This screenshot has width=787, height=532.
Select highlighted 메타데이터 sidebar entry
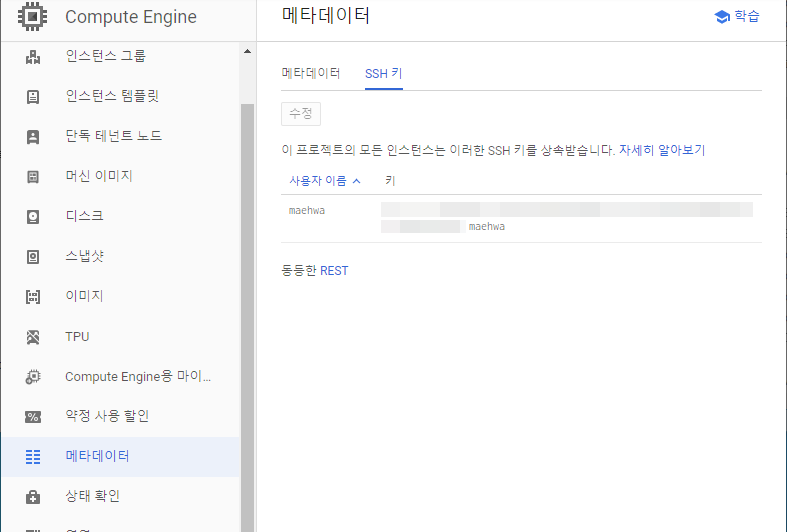click(x=120, y=456)
